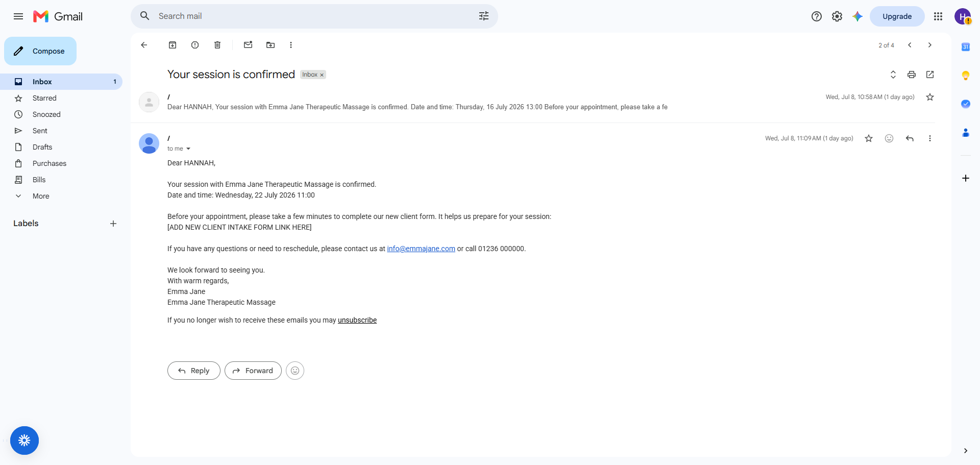This screenshot has height=465, width=980.
Task: Show search options filter icon
Action: (x=484, y=16)
